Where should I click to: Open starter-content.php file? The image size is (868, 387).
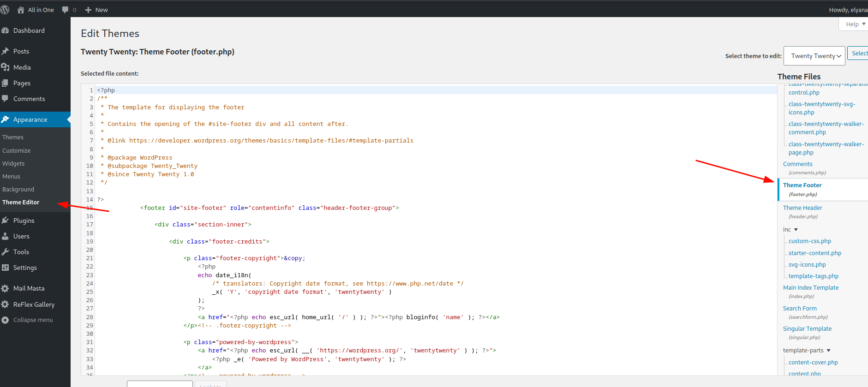pyautogui.click(x=815, y=253)
